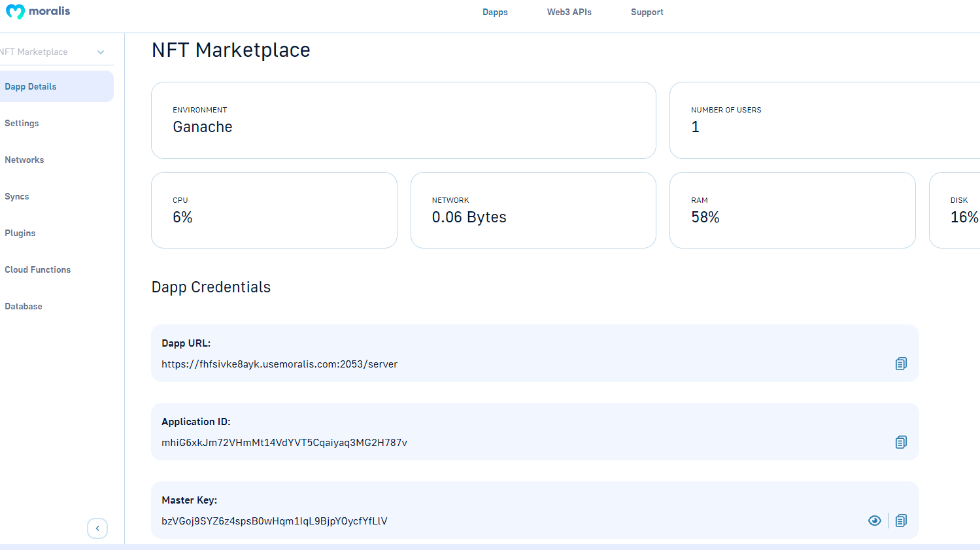The height and width of the screenshot is (550, 980).
Task: Reveal the Master Key with eye icon
Action: point(875,521)
